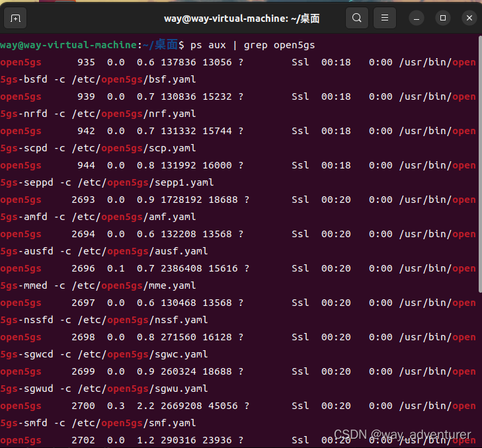Click the command text 'ps aux | grep open5gs'
The width and height of the screenshot is (482, 448).
click(253, 46)
